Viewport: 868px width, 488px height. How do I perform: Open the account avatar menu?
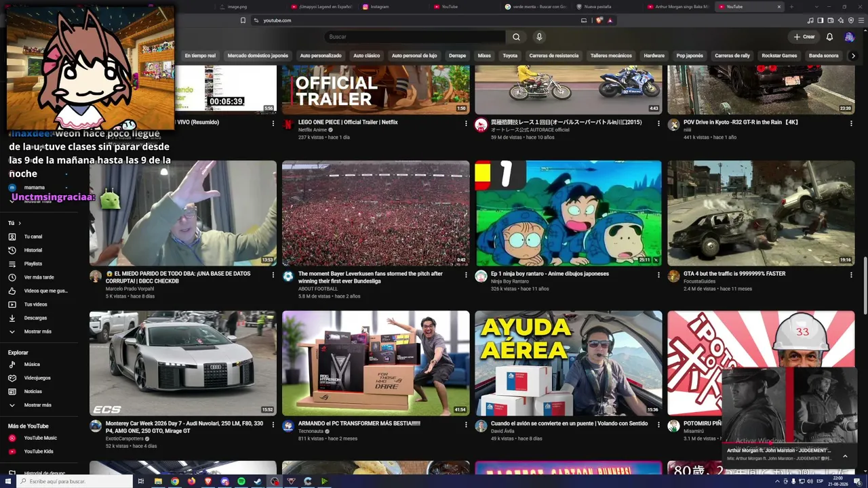[x=849, y=37]
